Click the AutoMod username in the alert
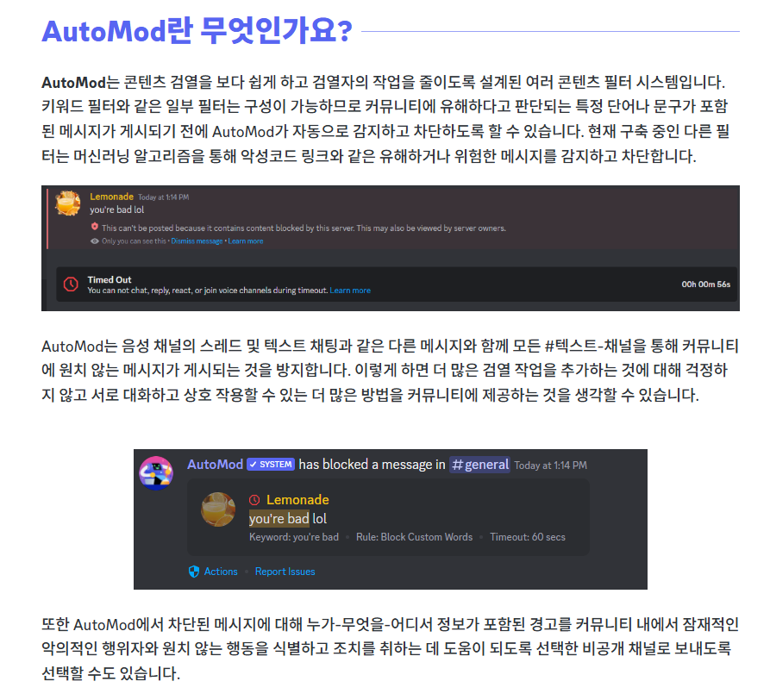Screen dimensions: 770x700 click(215, 465)
